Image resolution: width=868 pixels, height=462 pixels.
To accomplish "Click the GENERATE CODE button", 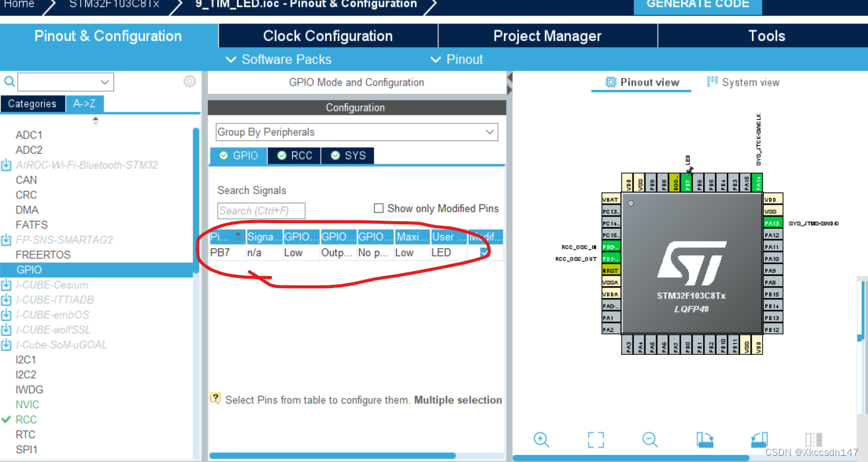I will 698,6.
